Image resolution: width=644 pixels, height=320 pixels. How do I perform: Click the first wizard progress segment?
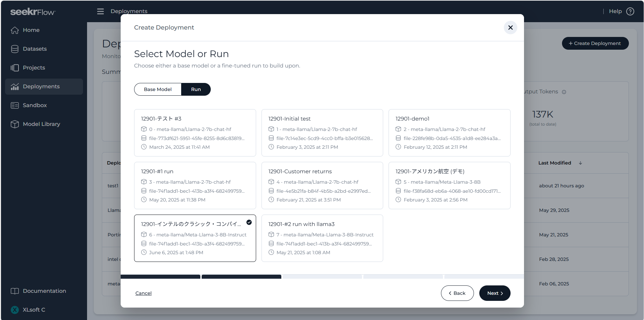coord(160,277)
